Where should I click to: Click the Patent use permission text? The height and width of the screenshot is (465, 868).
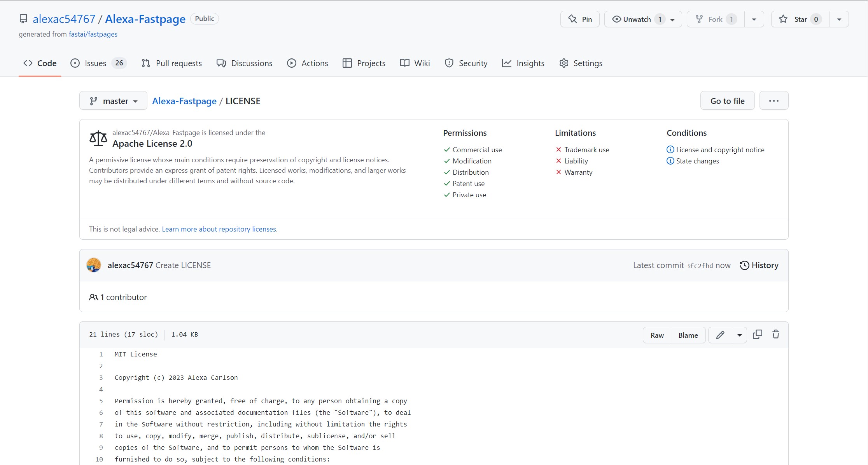click(x=469, y=184)
